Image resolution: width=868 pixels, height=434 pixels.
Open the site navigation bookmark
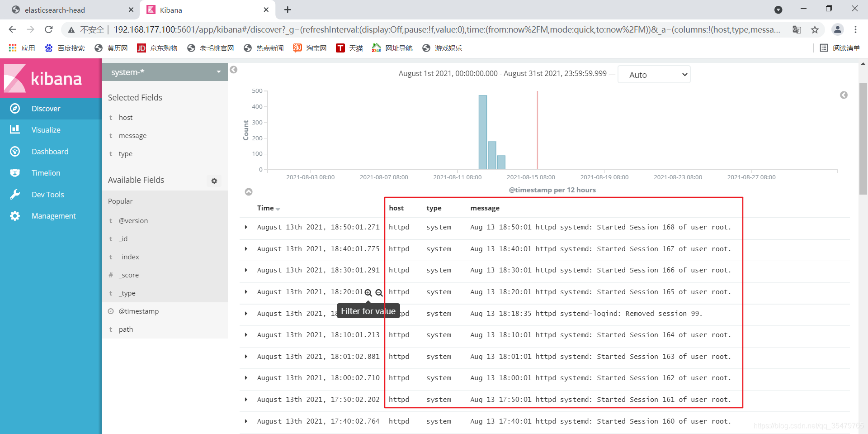tap(392, 48)
